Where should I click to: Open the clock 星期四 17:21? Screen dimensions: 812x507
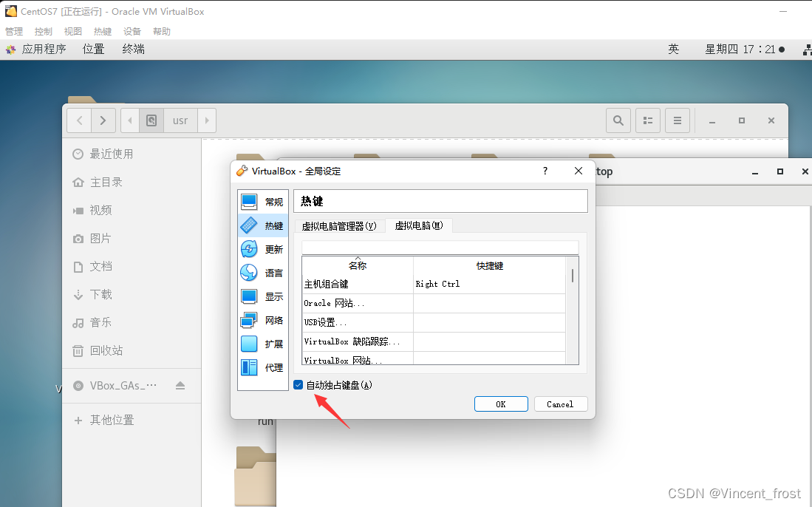(x=745, y=50)
